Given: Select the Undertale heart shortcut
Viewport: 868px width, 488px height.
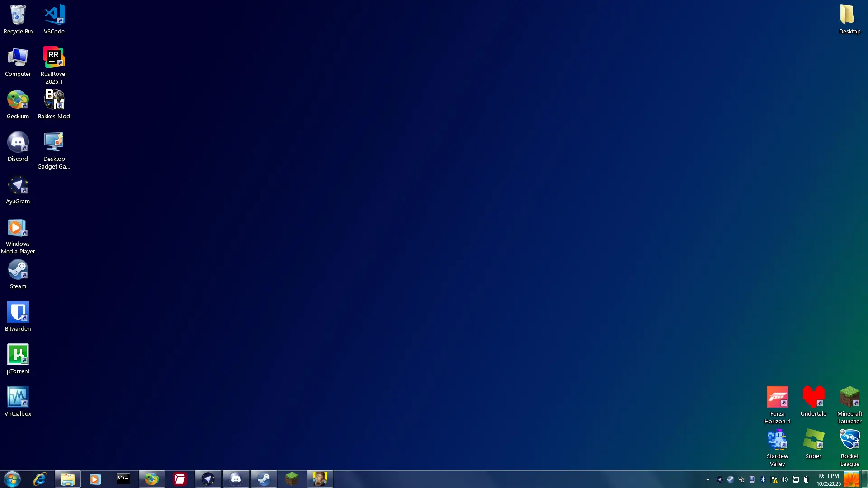Looking at the screenshot, I should (x=813, y=402).
